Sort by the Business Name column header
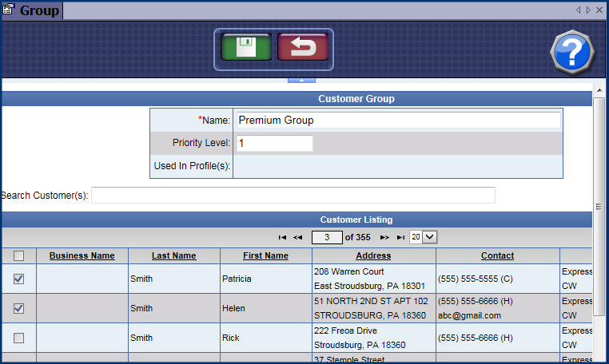 (x=82, y=256)
